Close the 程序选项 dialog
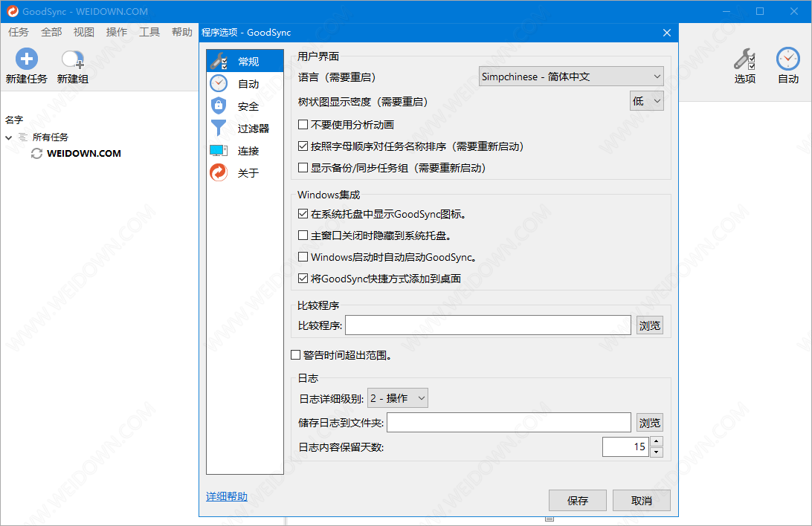The image size is (812, 526). pos(667,33)
